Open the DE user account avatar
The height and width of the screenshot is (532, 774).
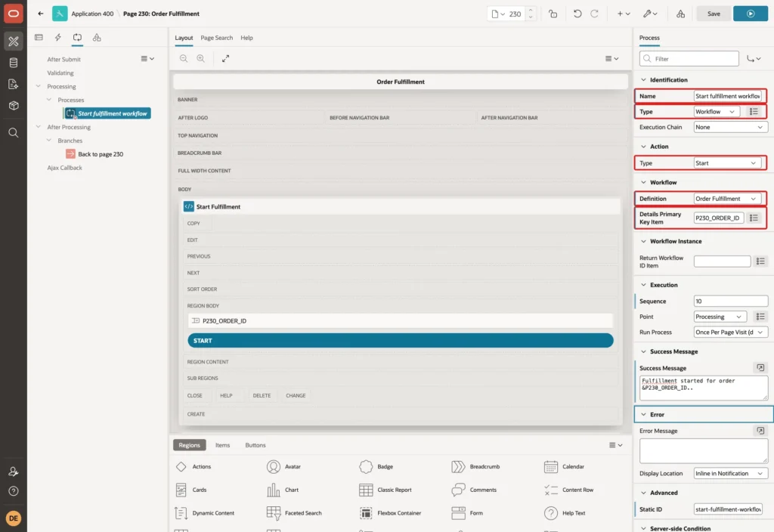click(14, 518)
